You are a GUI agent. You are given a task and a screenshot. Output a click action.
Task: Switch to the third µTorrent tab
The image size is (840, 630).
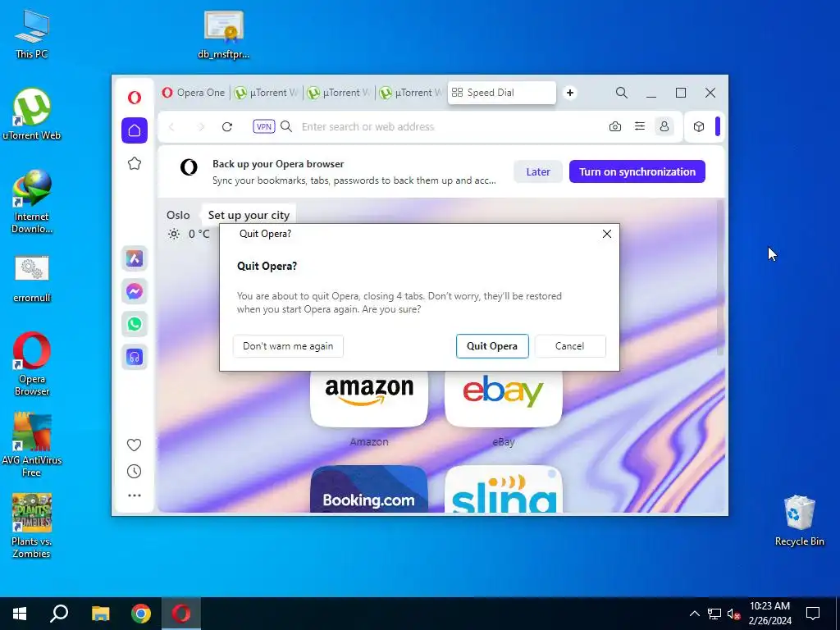click(x=412, y=93)
